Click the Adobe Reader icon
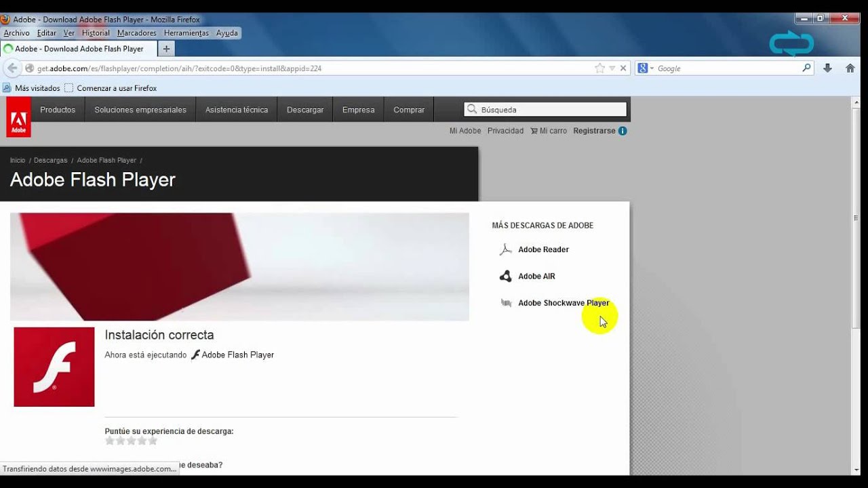This screenshot has height=488, width=868. pos(505,249)
